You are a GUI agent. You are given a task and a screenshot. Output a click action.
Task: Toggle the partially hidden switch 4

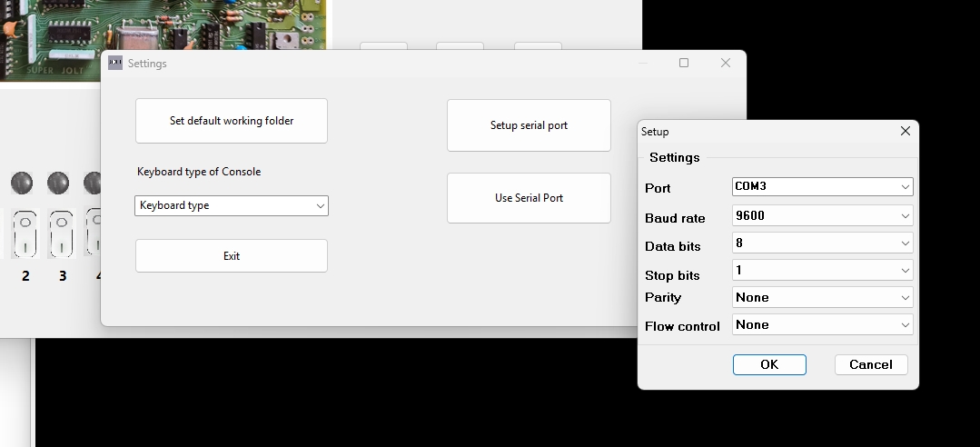pyautogui.click(x=94, y=233)
